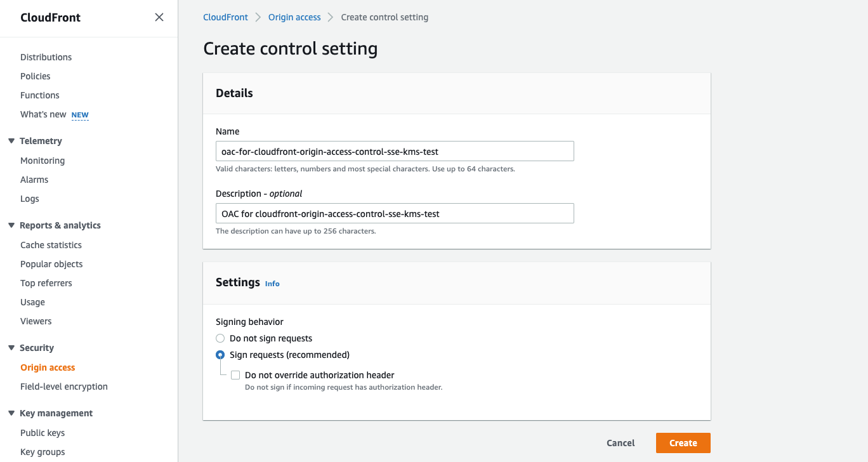
Task: Click the Create button
Action: (x=683, y=443)
